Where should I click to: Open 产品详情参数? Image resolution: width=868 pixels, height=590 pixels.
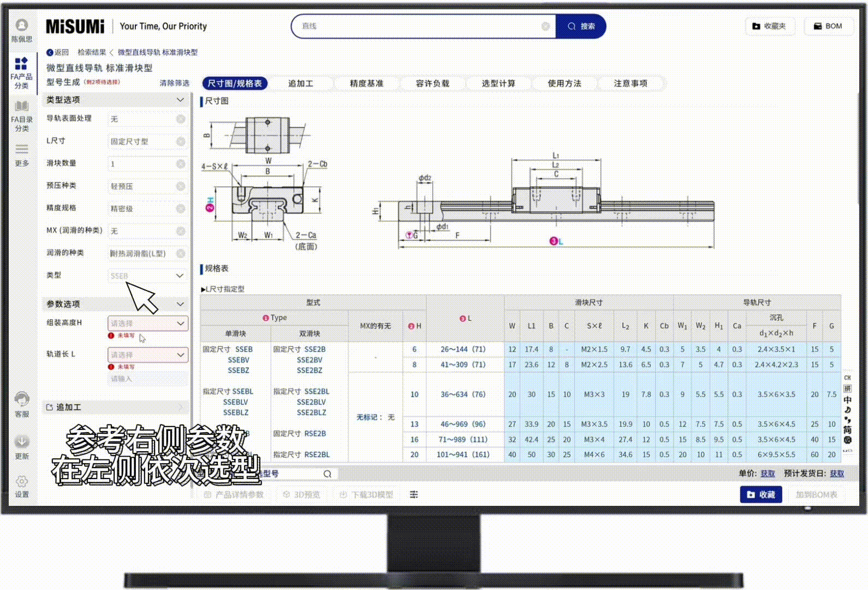click(x=234, y=494)
